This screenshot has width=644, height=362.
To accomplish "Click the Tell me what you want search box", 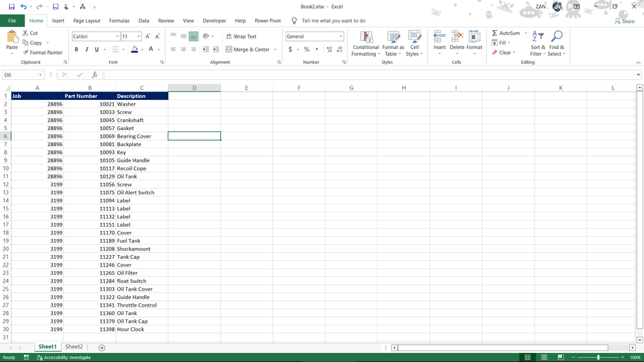I will tap(333, 21).
